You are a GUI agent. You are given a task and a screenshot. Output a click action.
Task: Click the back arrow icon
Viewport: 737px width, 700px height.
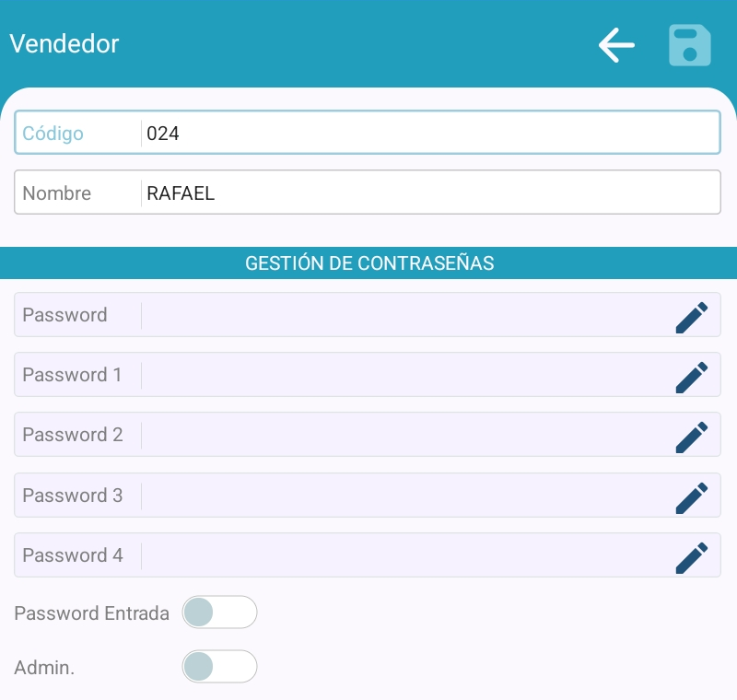[616, 44]
